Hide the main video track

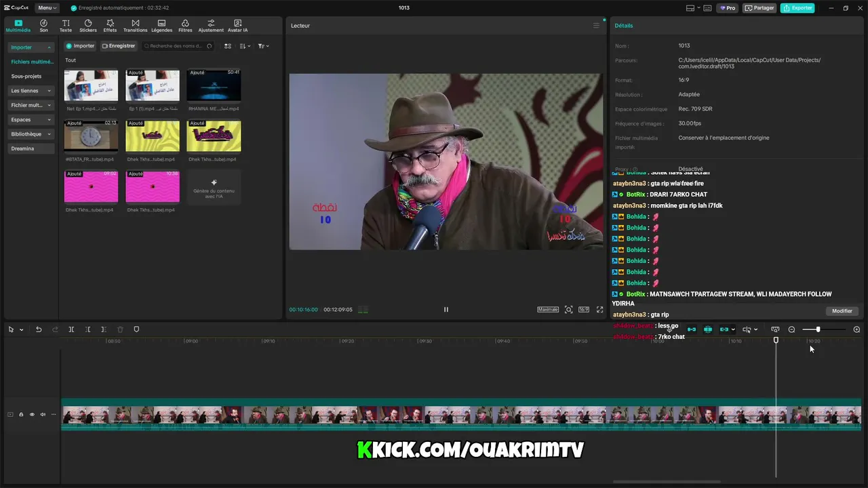pyautogui.click(x=32, y=415)
